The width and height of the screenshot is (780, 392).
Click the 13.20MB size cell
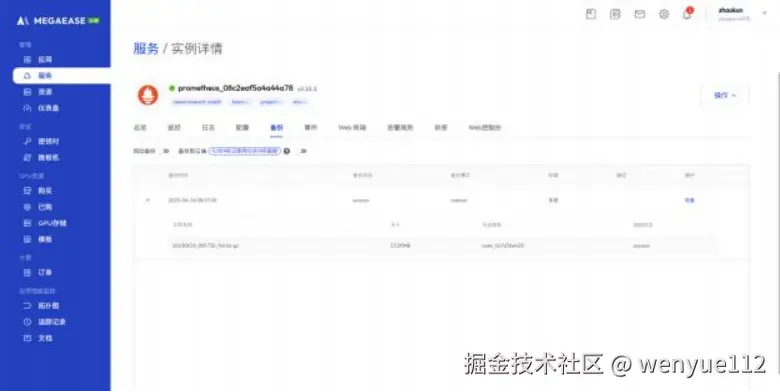(x=400, y=245)
